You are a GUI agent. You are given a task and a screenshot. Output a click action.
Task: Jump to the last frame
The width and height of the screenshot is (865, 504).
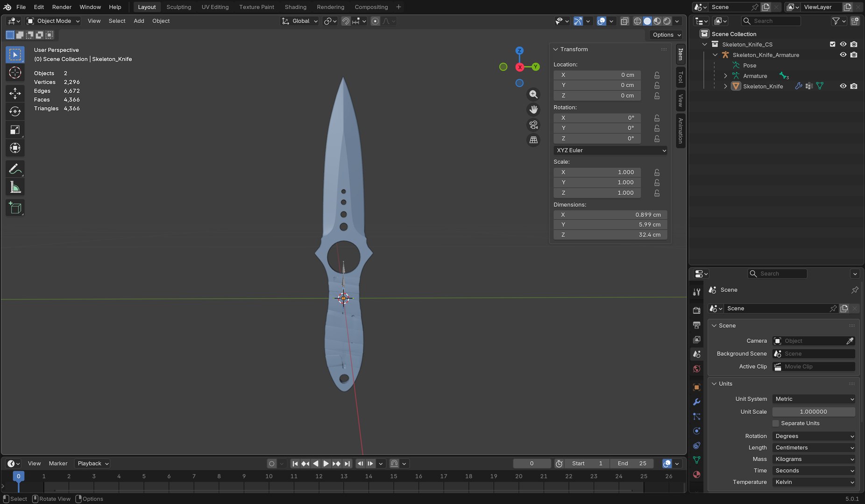point(347,463)
